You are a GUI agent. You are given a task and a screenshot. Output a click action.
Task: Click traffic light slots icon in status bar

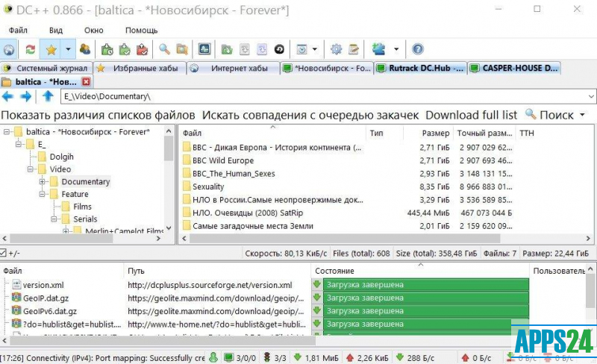pos(267,357)
